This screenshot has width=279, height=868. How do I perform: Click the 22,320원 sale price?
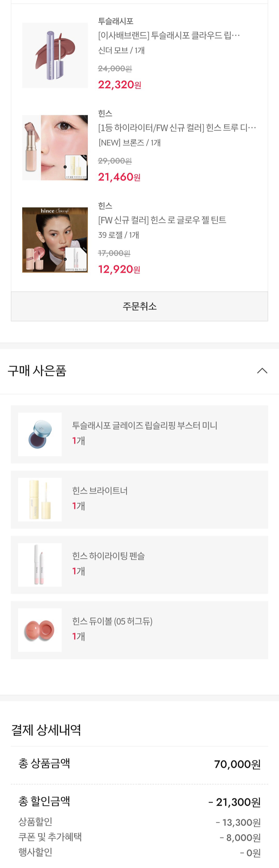pos(119,85)
